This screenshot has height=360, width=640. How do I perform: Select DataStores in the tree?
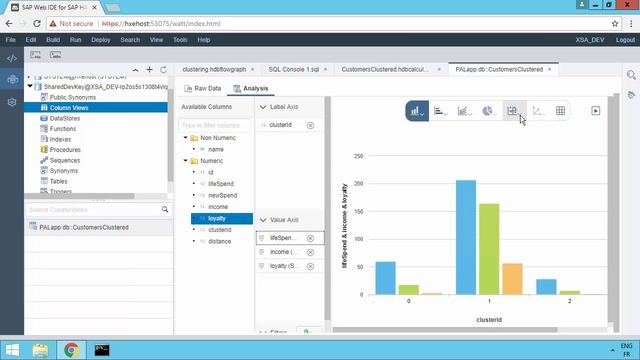pos(64,118)
